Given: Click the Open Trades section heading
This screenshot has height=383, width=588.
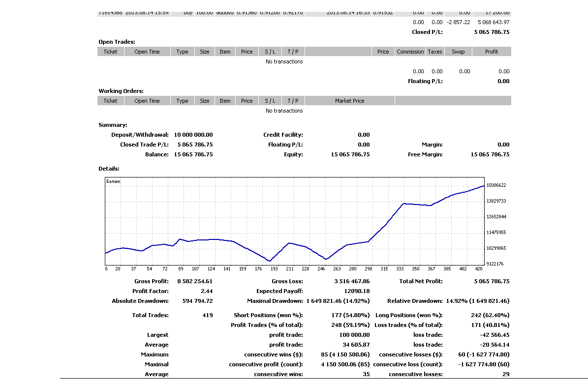Looking at the screenshot, I should click(x=117, y=42).
